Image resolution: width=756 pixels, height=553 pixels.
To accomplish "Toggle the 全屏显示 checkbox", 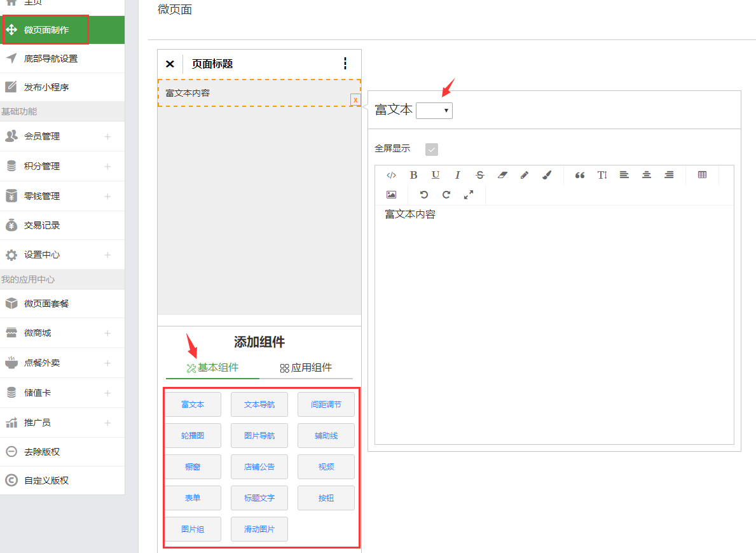I will point(432,150).
